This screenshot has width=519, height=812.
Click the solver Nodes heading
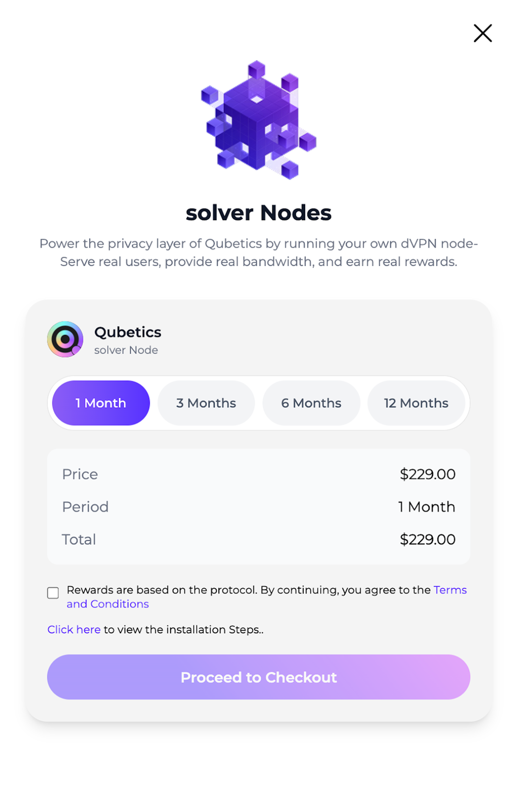259,213
